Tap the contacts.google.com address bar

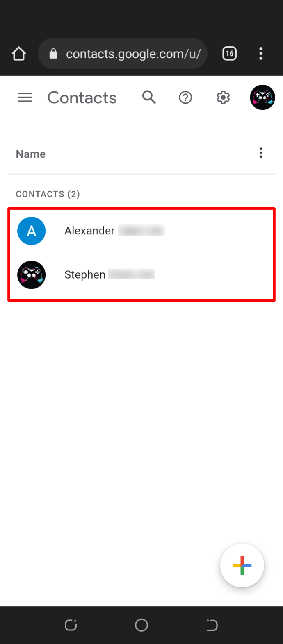[123, 54]
